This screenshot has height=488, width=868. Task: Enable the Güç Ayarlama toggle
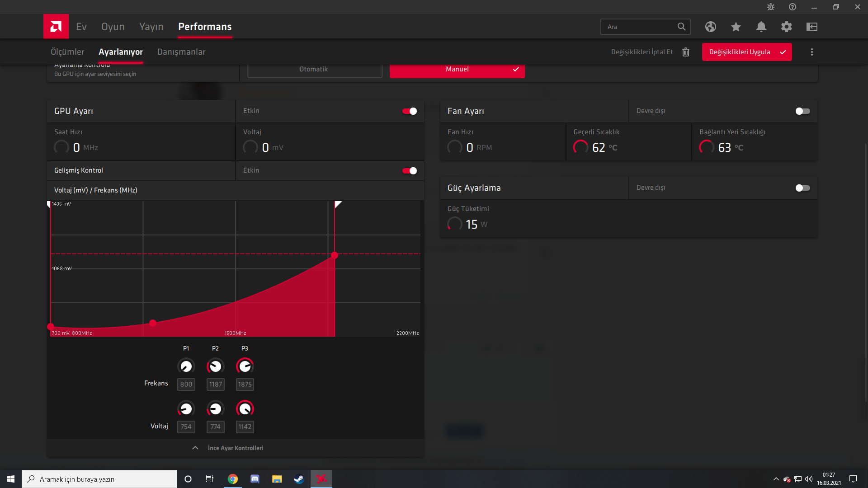pyautogui.click(x=802, y=188)
